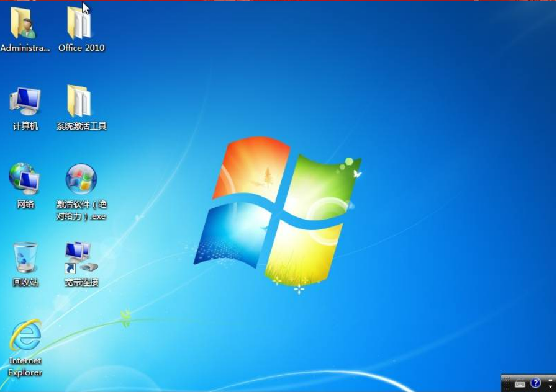
Task: Select the Office 2010 folder icon
Action: coord(79,23)
